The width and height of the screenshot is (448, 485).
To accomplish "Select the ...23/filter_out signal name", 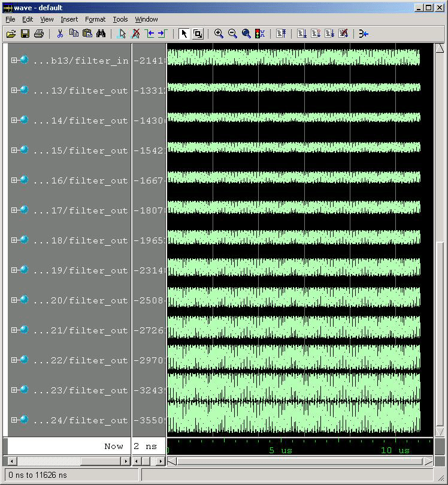I will click(x=81, y=390).
